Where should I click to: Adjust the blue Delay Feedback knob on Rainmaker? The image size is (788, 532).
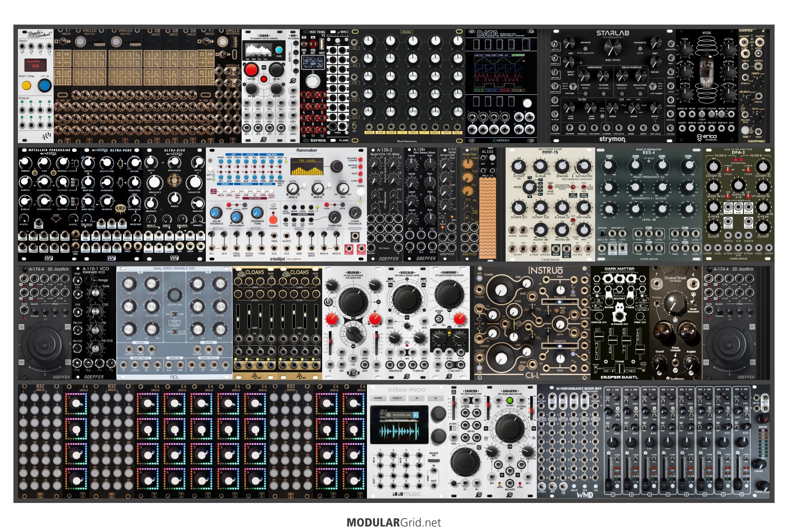216,213
